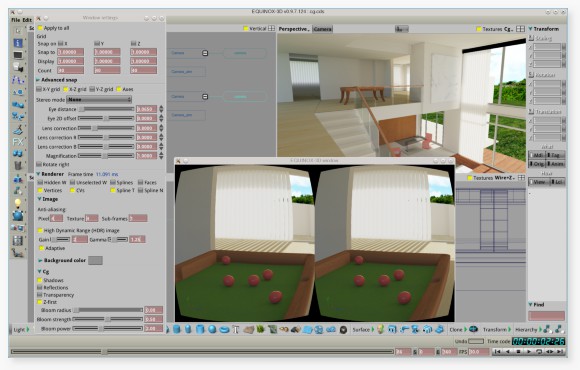
Task: Enable the Reflections checkbox
Action: click(x=40, y=287)
